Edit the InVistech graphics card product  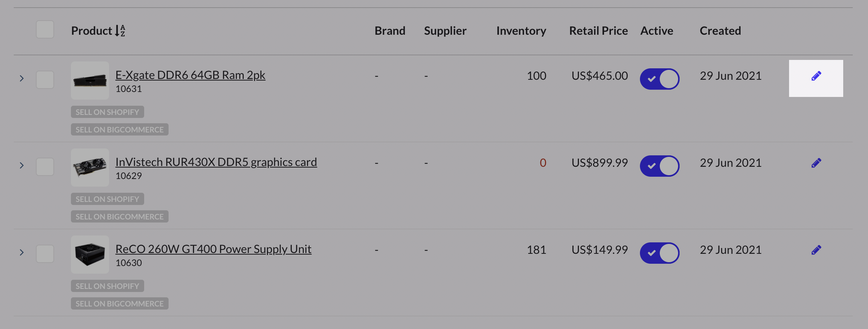[816, 163]
